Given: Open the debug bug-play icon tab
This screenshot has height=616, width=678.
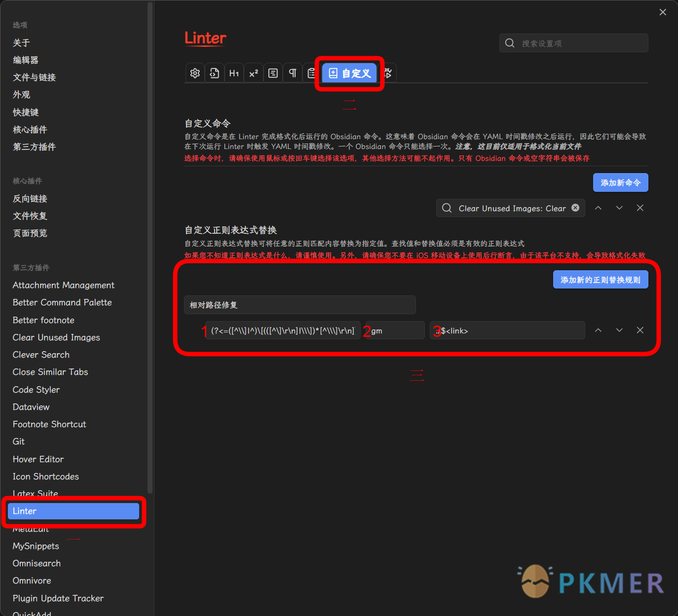Looking at the screenshot, I should tap(388, 73).
